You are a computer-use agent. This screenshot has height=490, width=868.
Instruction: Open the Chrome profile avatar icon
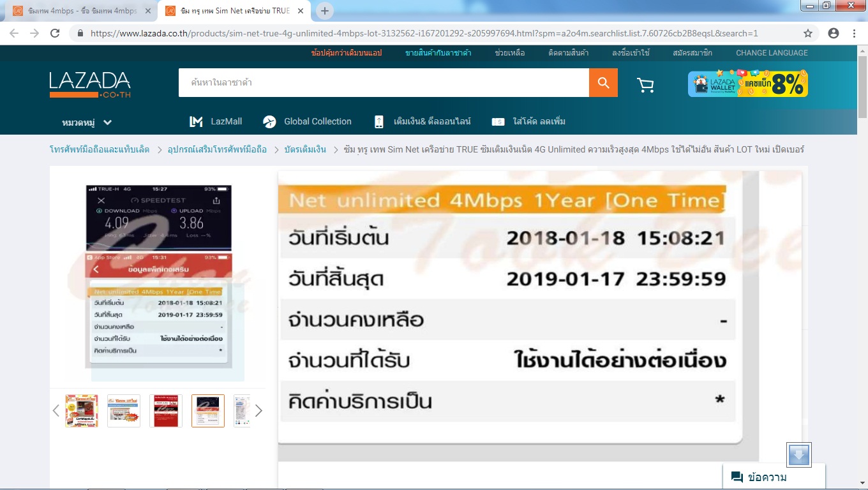tap(834, 33)
